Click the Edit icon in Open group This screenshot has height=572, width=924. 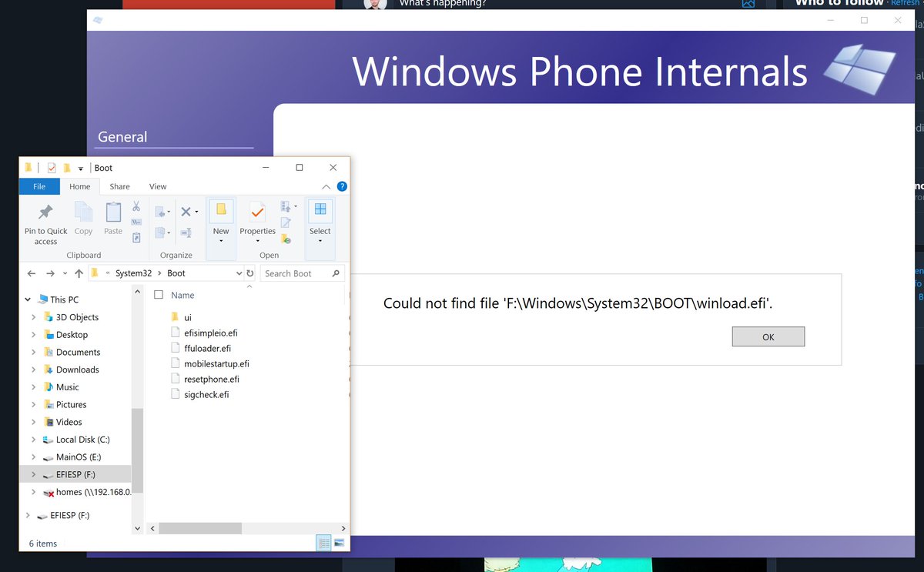pos(286,222)
